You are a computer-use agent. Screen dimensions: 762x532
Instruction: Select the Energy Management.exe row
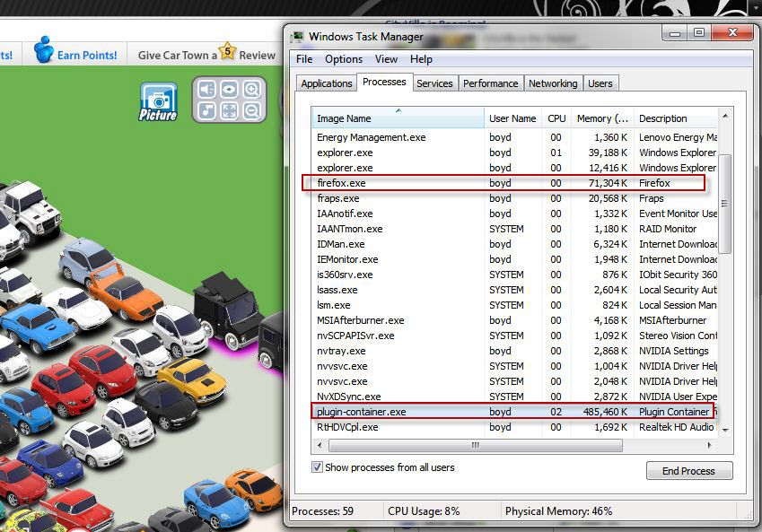point(515,137)
